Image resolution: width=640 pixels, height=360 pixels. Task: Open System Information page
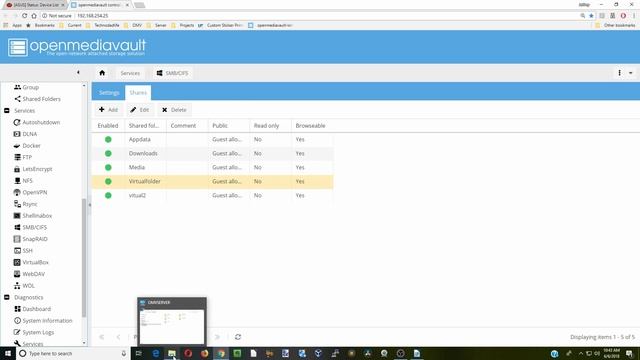[43, 321]
